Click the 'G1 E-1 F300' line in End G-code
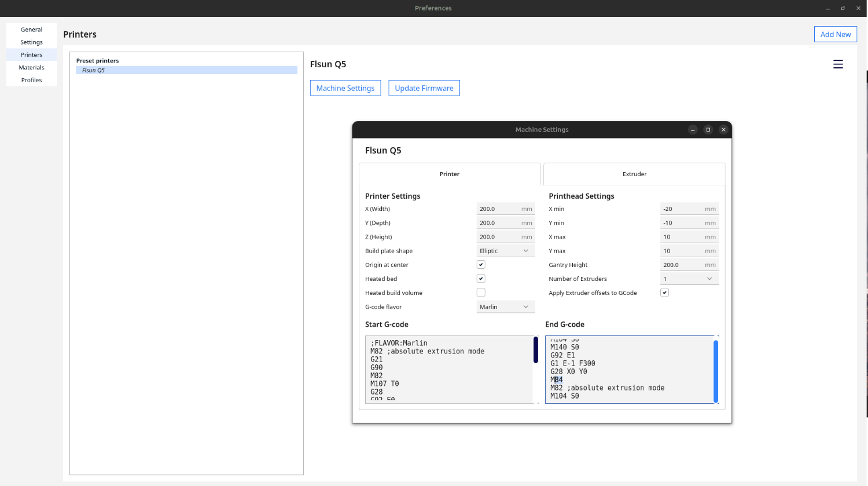This screenshot has height=486, width=868. click(573, 364)
